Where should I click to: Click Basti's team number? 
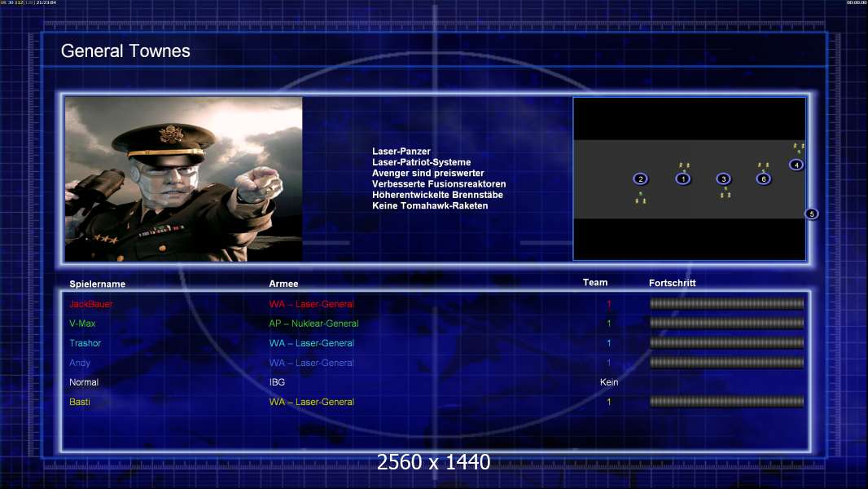(x=609, y=402)
